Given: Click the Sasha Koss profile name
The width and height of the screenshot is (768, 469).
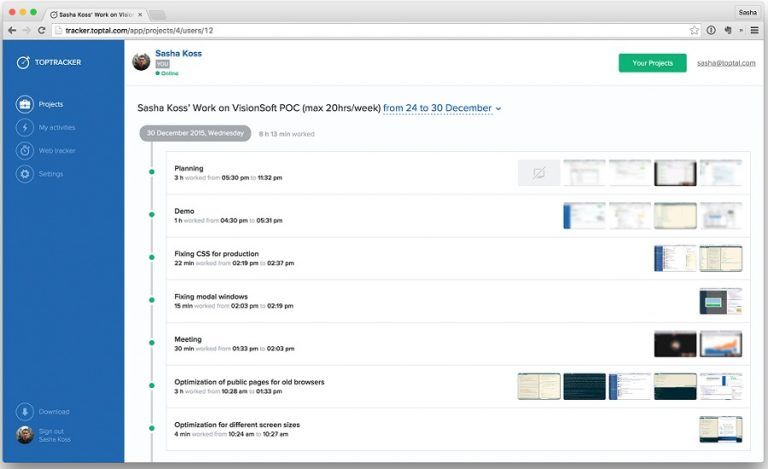Looking at the screenshot, I should [x=178, y=53].
